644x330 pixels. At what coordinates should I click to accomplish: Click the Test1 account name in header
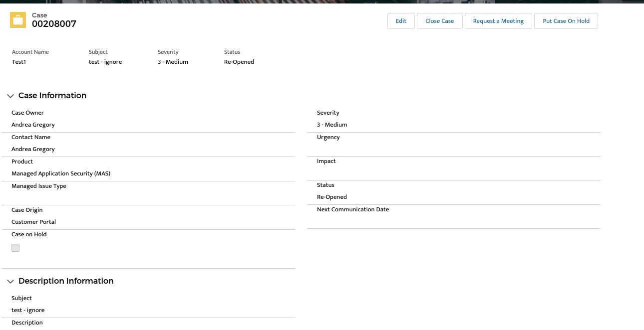pos(19,62)
